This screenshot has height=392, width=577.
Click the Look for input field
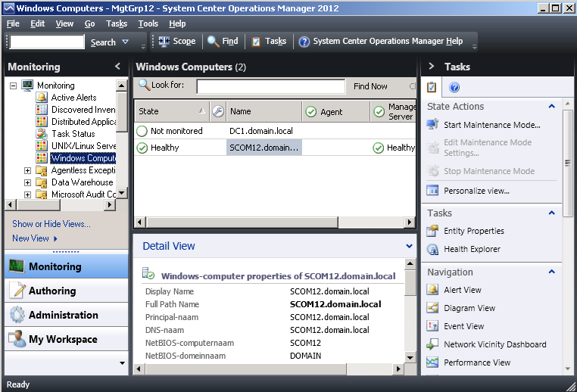[x=271, y=87]
